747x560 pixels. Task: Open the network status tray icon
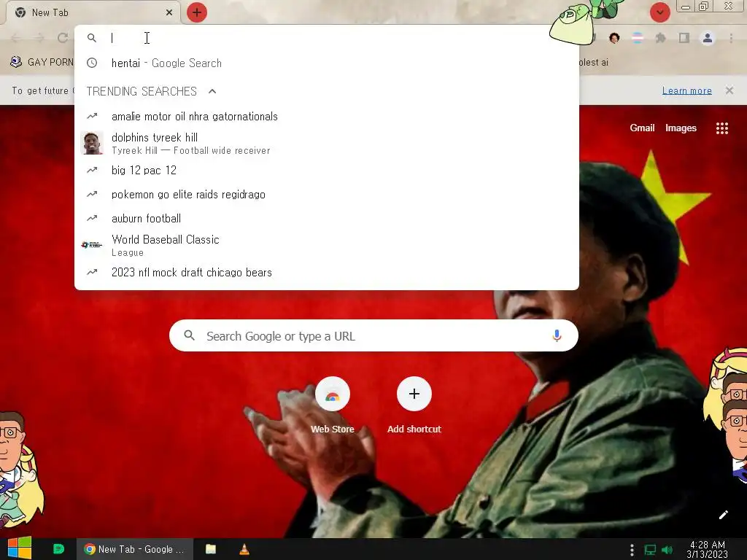[650, 550]
